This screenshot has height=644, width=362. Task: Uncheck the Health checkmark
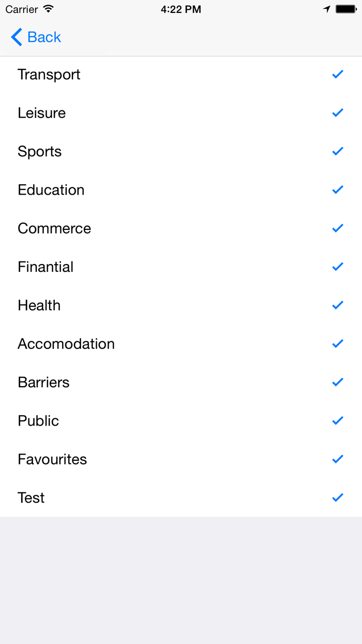pos(338,305)
